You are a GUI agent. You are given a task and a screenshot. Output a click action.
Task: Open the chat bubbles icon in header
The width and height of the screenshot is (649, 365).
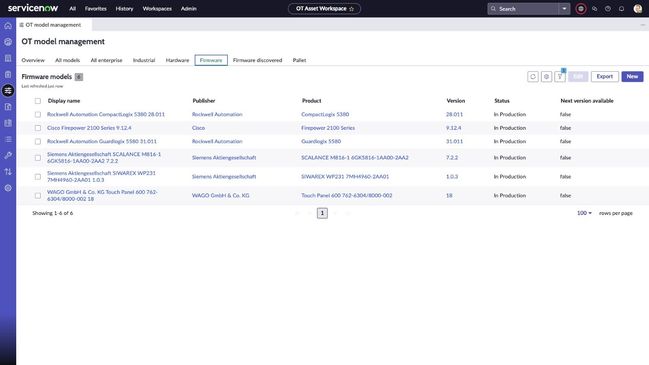click(594, 9)
